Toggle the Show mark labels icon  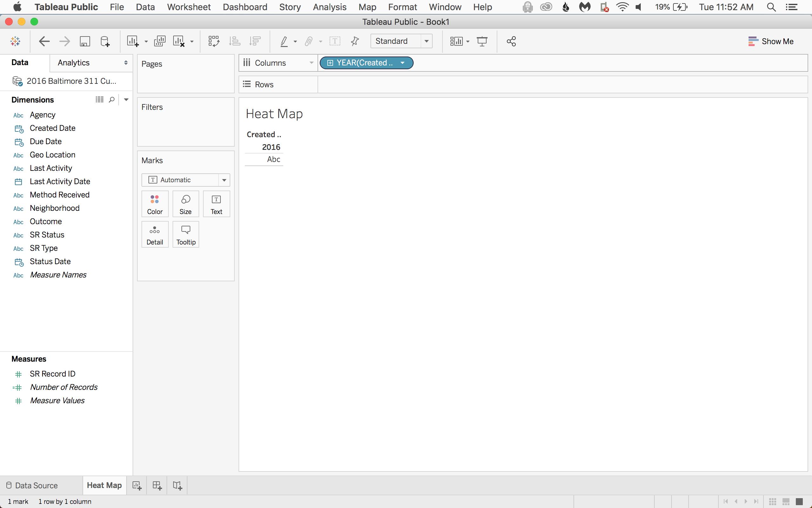pyautogui.click(x=335, y=41)
